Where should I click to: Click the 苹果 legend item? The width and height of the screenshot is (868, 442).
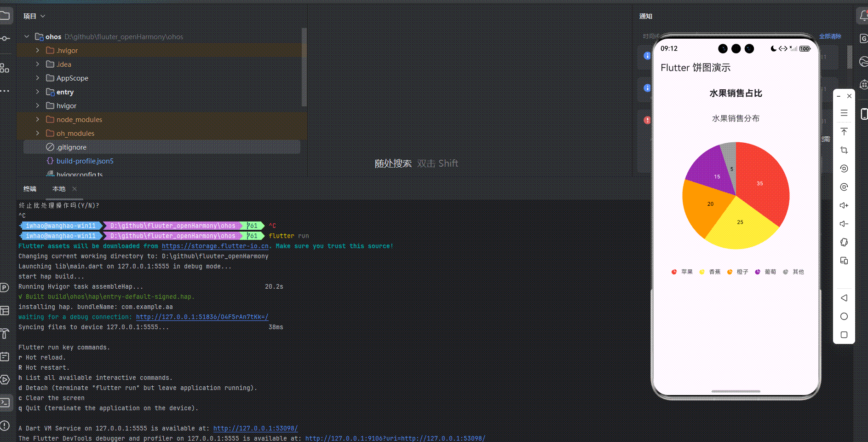pos(682,272)
